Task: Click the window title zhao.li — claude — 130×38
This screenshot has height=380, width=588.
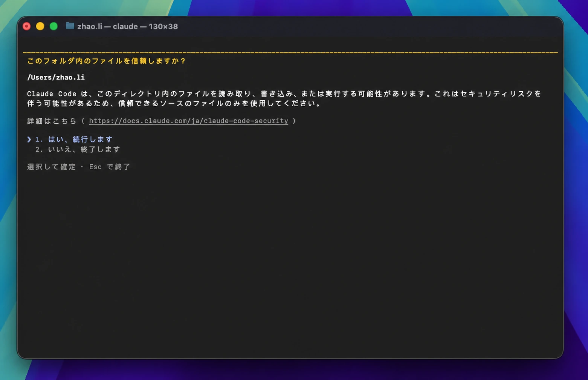Action: pyautogui.click(x=127, y=26)
